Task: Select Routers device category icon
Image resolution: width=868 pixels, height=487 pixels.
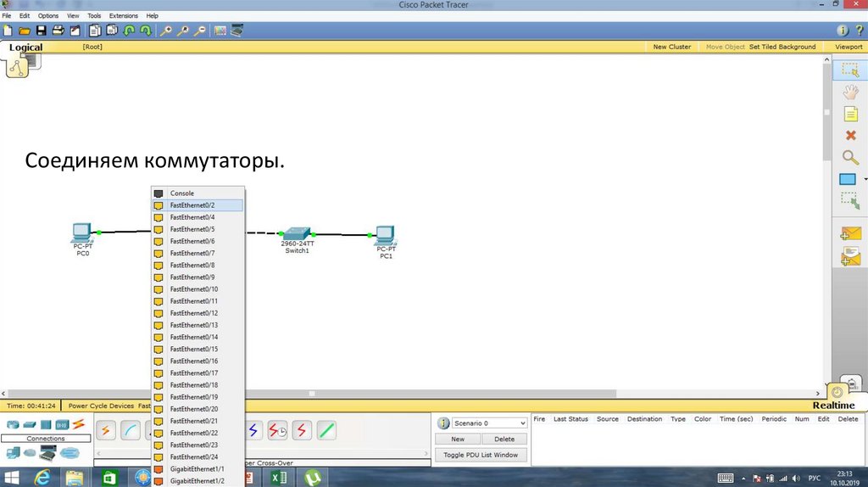Action: tap(13, 425)
